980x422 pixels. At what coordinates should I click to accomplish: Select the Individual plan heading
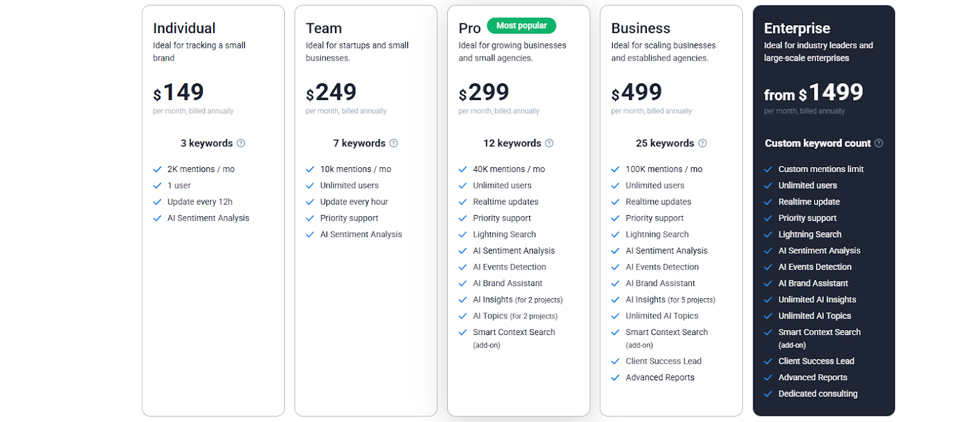click(x=184, y=28)
